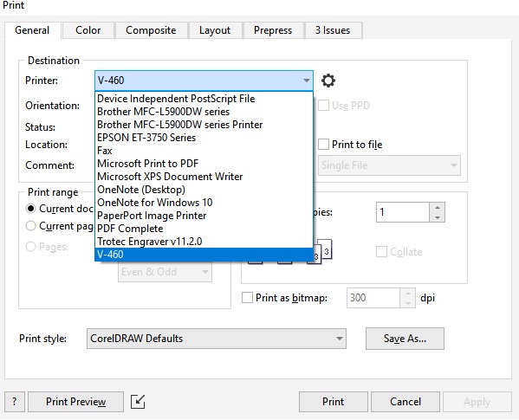This screenshot has width=519, height=420.
Task: Choose Microsoft XPS Document Writer
Action: point(204,177)
